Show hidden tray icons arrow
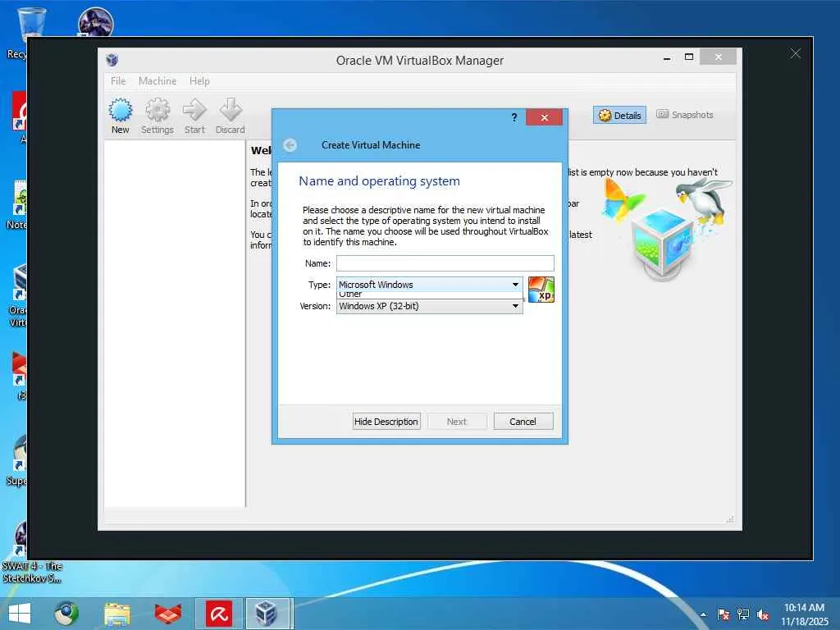The width and height of the screenshot is (840, 630). (x=703, y=614)
